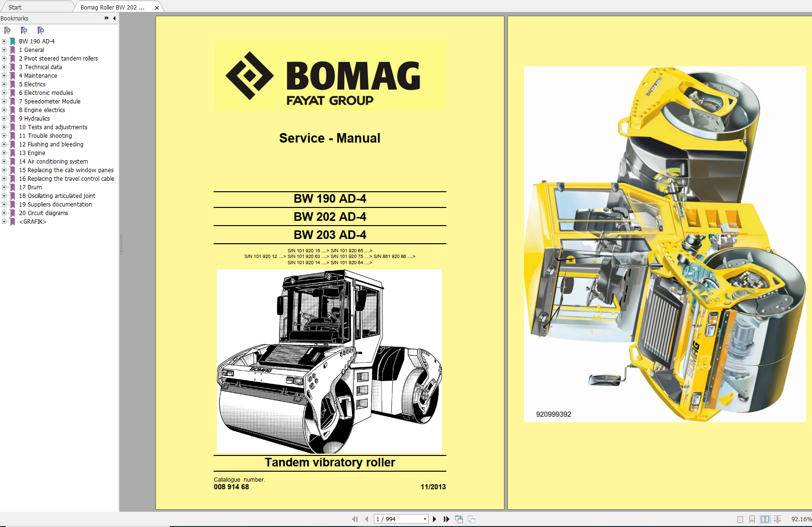The image size is (812, 527).
Task: Open bookmark 19 Suppliers documentation
Action: click(55, 205)
